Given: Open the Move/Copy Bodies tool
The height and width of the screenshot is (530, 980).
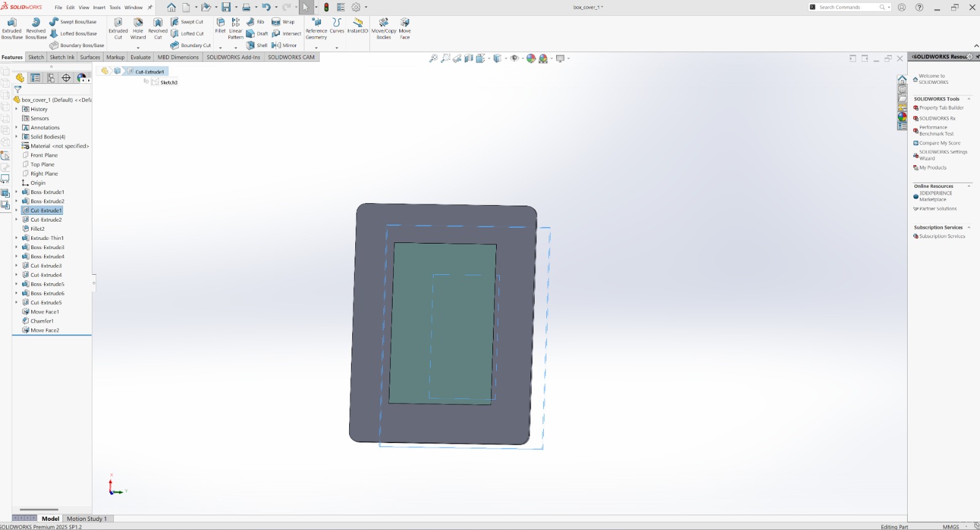Looking at the screenshot, I should point(383,29).
